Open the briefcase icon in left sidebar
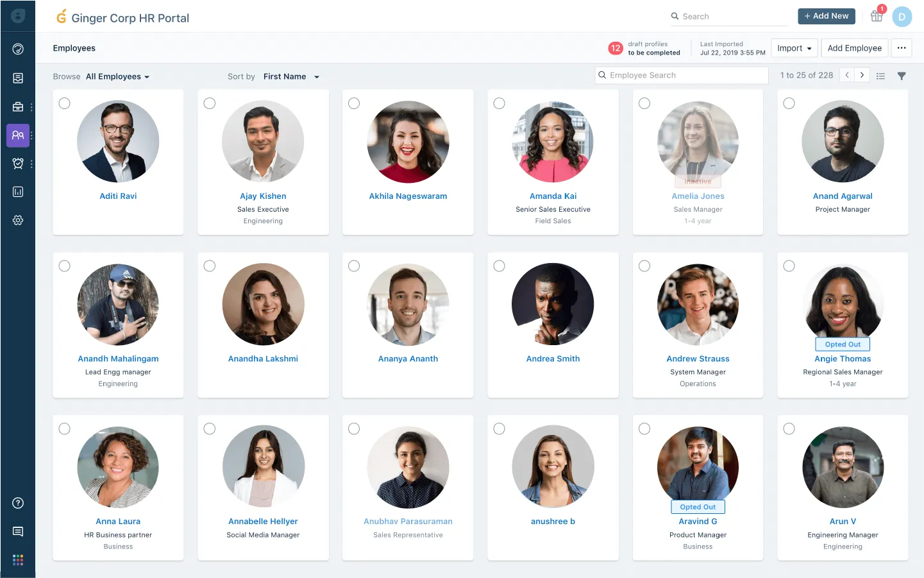 click(18, 107)
